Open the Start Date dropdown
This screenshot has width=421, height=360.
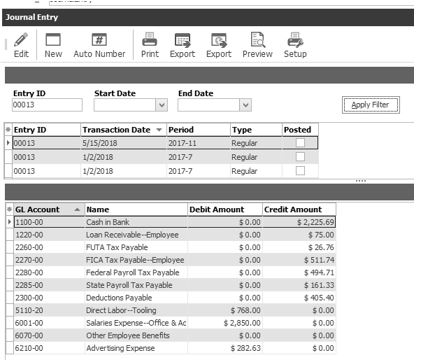click(x=162, y=105)
